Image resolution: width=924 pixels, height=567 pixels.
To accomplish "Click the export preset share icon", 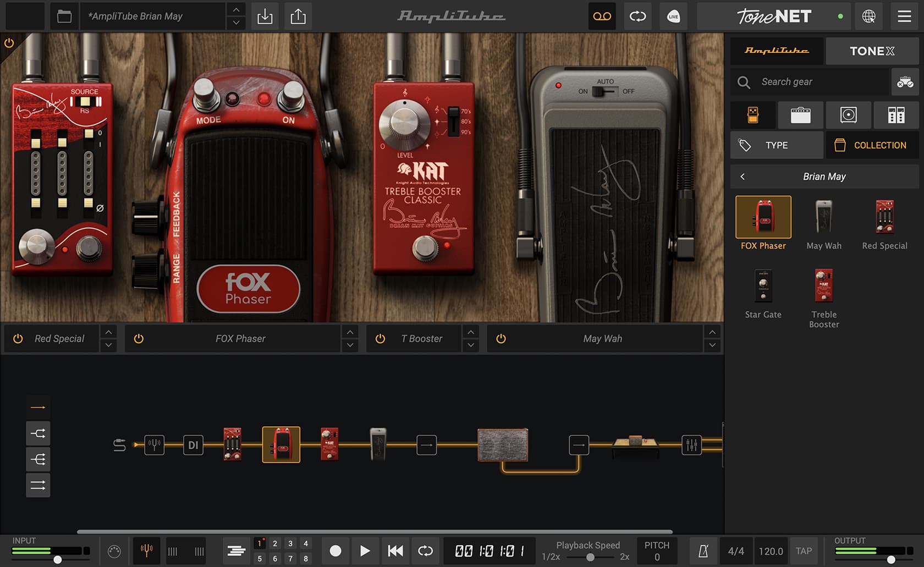I will pos(298,16).
